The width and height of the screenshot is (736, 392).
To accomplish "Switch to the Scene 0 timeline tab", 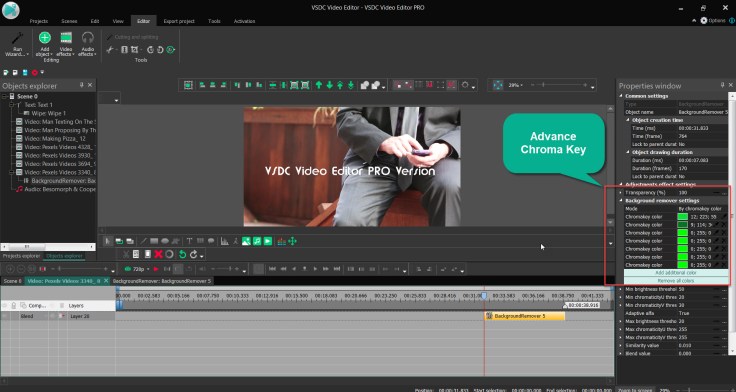I will coord(13,281).
